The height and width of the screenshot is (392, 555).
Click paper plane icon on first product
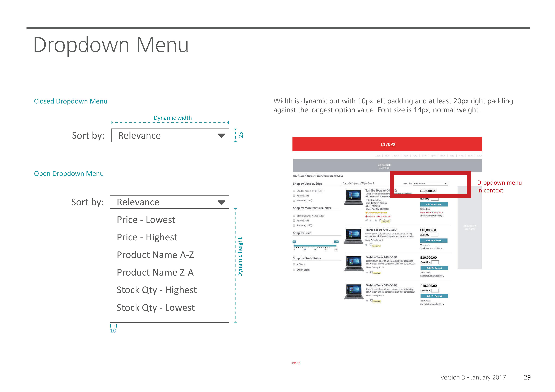[x=366, y=220]
